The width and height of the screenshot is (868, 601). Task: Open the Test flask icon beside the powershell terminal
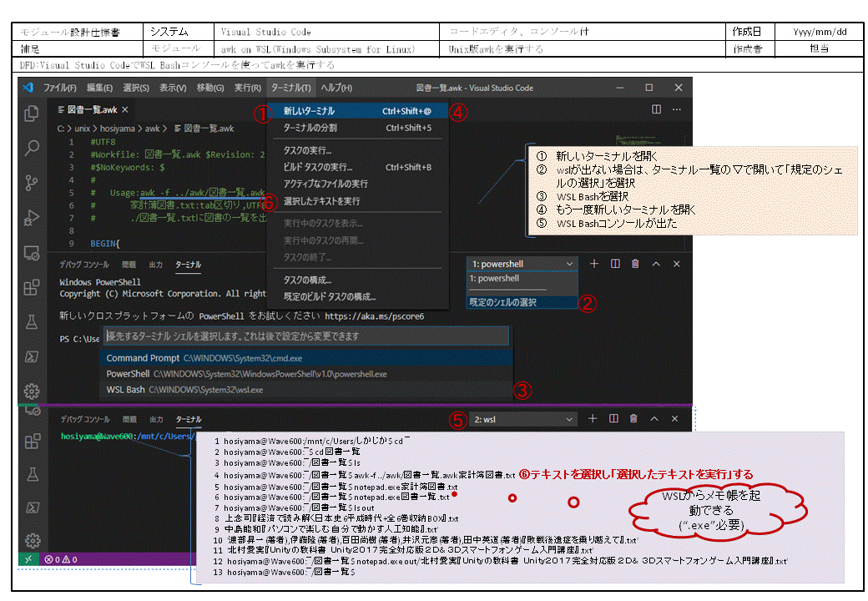coord(32,322)
